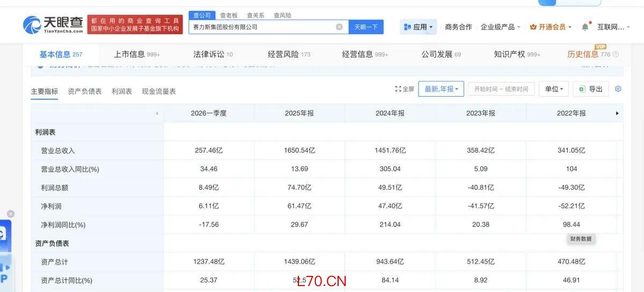Export the table with 导出 button
644x292 pixels.
click(x=591, y=89)
